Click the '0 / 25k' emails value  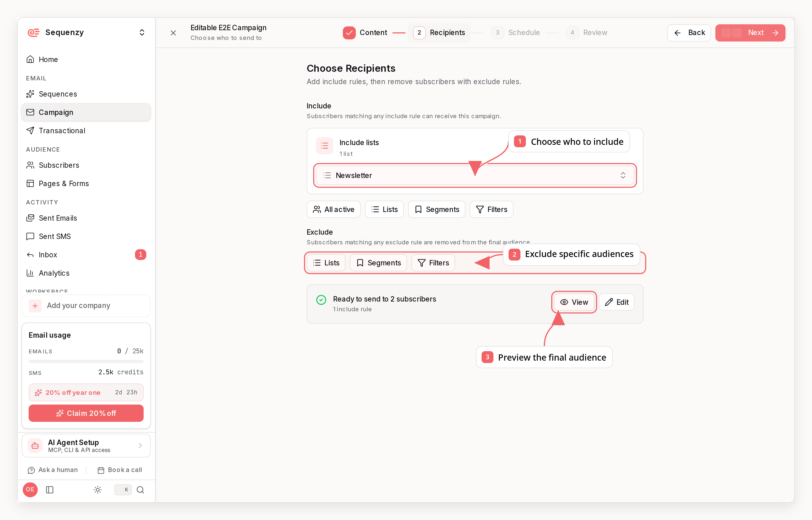(130, 351)
